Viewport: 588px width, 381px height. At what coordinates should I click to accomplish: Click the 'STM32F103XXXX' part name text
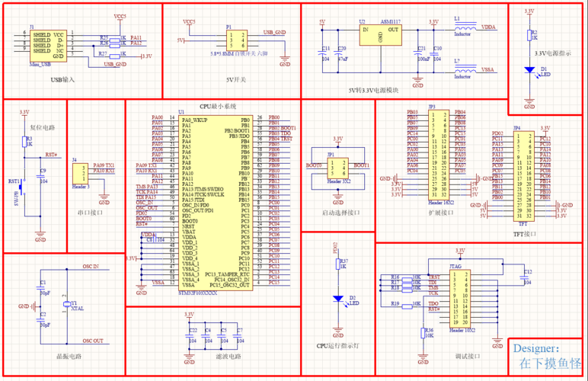coord(197,293)
